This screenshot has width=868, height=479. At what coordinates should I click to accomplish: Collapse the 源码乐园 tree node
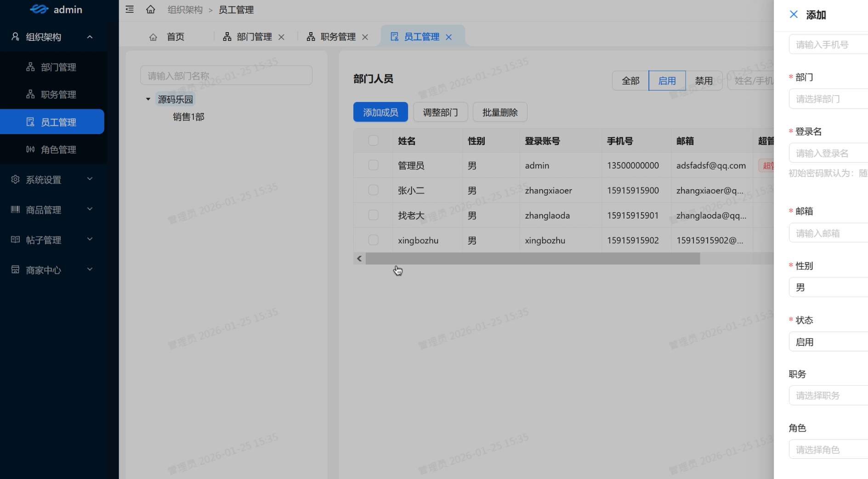148,99
